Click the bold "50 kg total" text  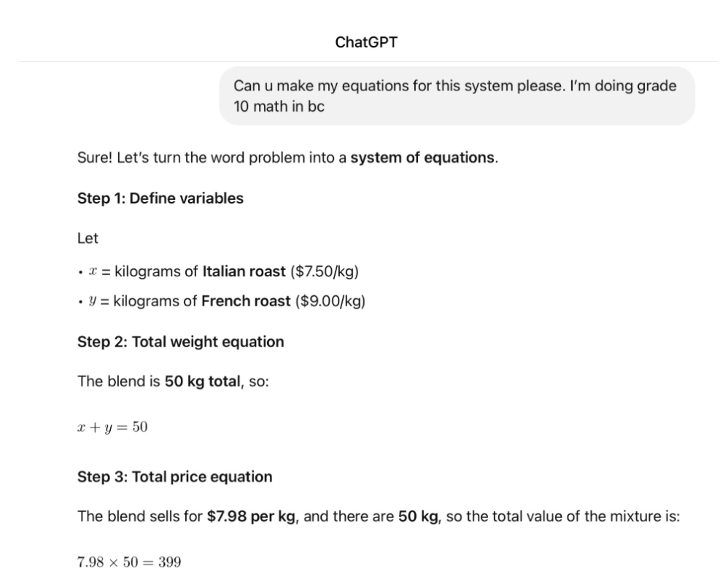[x=203, y=381]
